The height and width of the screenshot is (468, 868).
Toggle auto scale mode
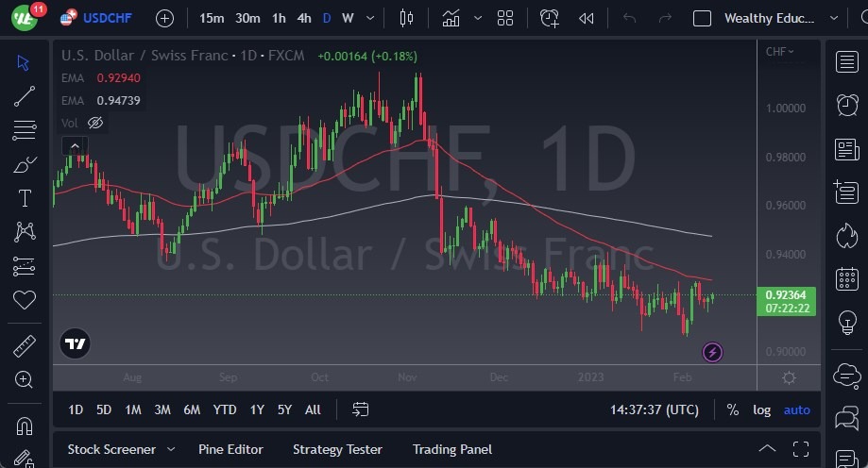pyautogui.click(x=796, y=409)
